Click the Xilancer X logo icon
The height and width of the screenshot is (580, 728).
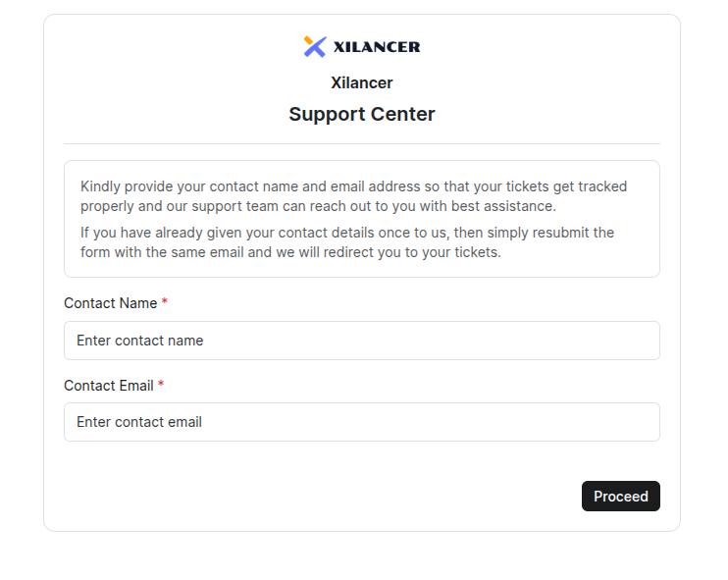[x=315, y=46]
